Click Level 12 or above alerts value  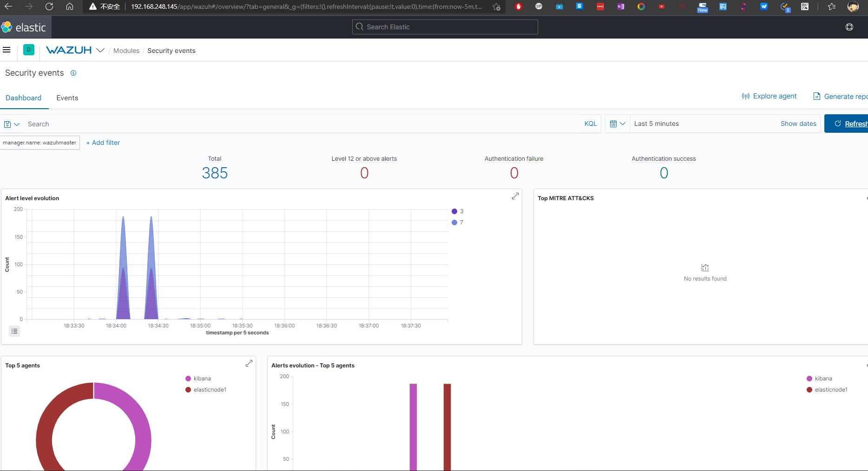click(x=364, y=173)
